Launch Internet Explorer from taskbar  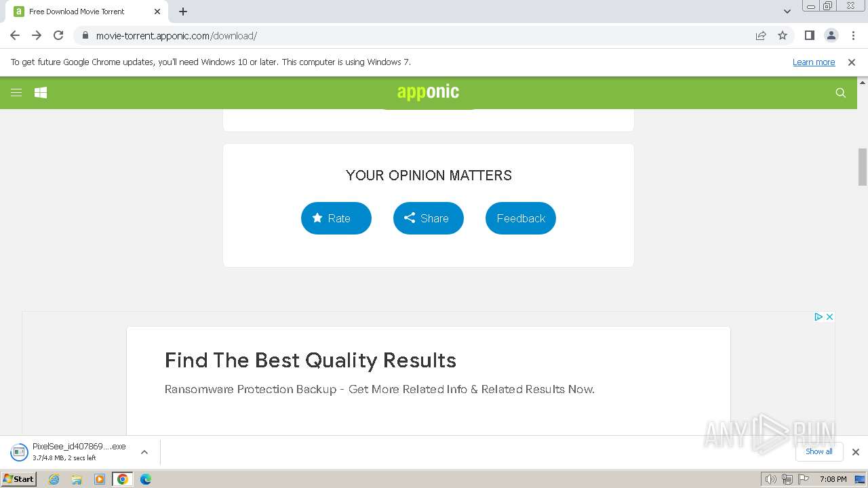tap(54, 479)
